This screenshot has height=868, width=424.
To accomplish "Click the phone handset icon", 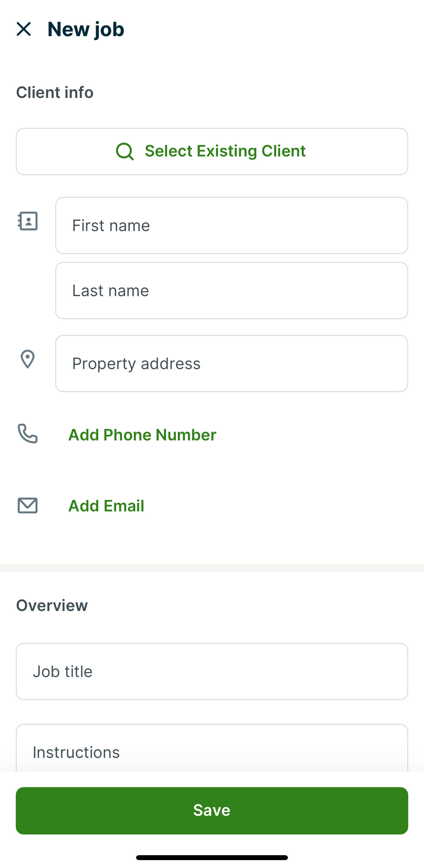I will pyautogui.click(x=28, y=433).
